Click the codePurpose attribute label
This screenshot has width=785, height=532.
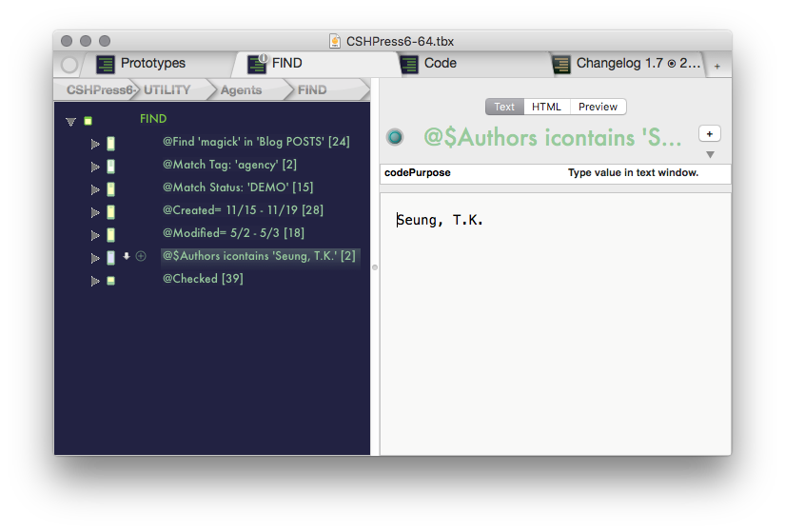pos(418,173)
